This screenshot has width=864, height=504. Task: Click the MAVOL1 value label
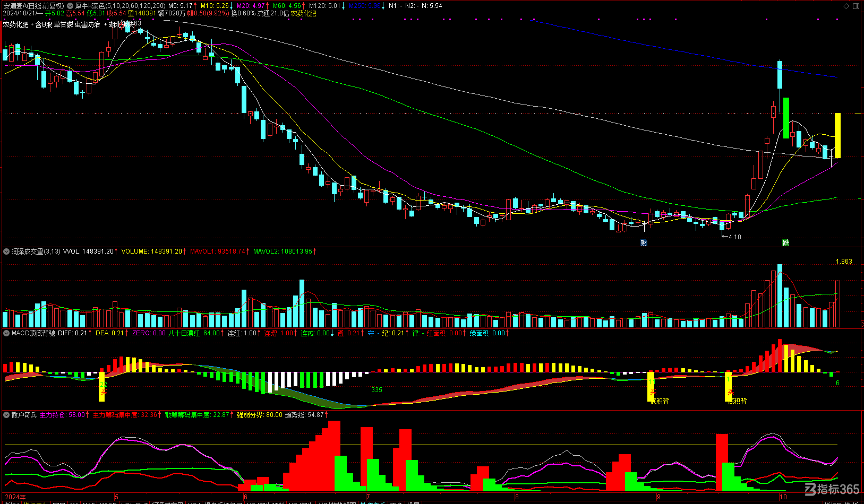218,251
